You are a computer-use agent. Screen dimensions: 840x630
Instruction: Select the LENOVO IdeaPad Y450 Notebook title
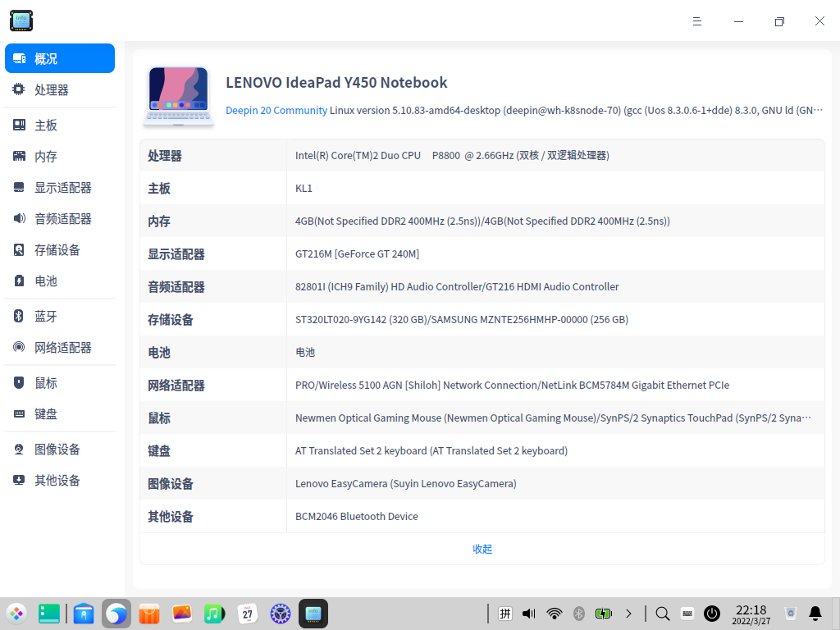click(x=336, y=83)
